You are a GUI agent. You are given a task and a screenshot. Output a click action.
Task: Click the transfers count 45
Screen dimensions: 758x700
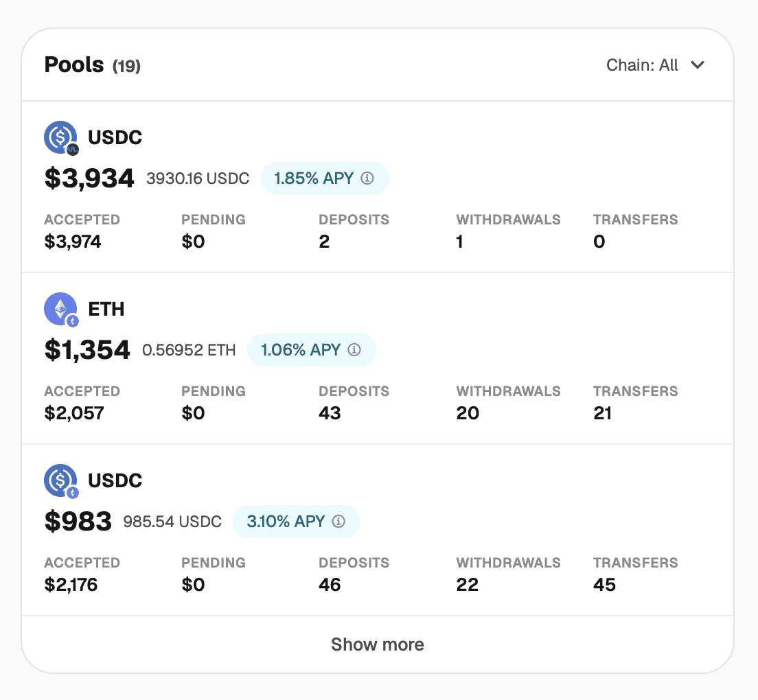point(604,585)
